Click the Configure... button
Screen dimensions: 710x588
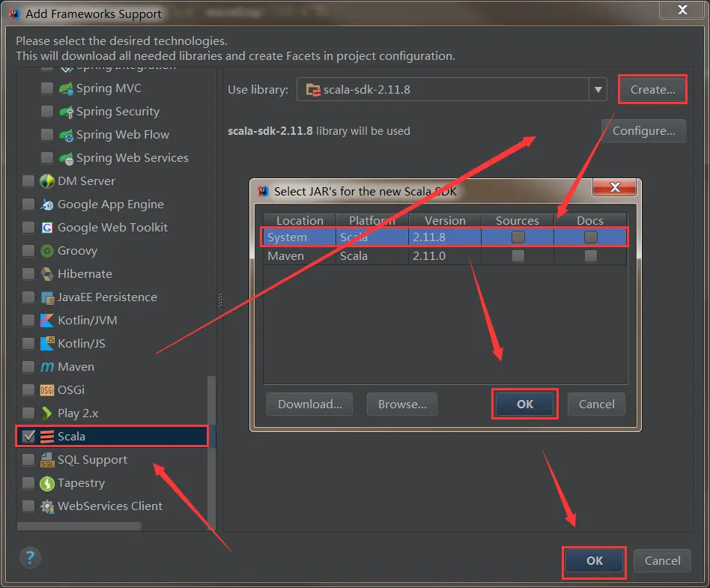[x=643, y=131]
